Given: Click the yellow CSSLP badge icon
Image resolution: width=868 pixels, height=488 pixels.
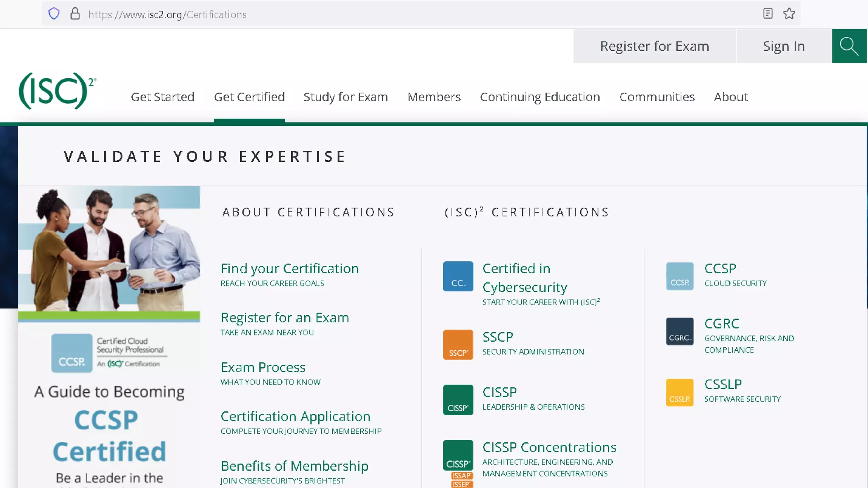Looking at the screenshot, I should coord(679,392).
